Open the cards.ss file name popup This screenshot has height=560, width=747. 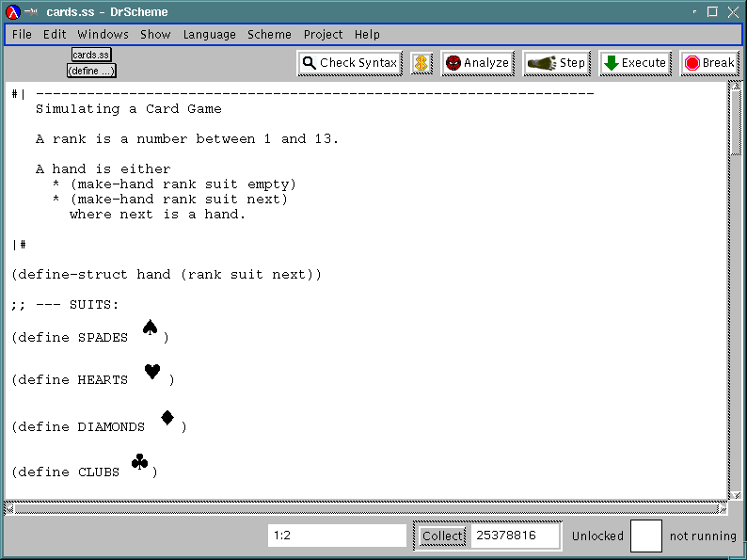point(91,56)
